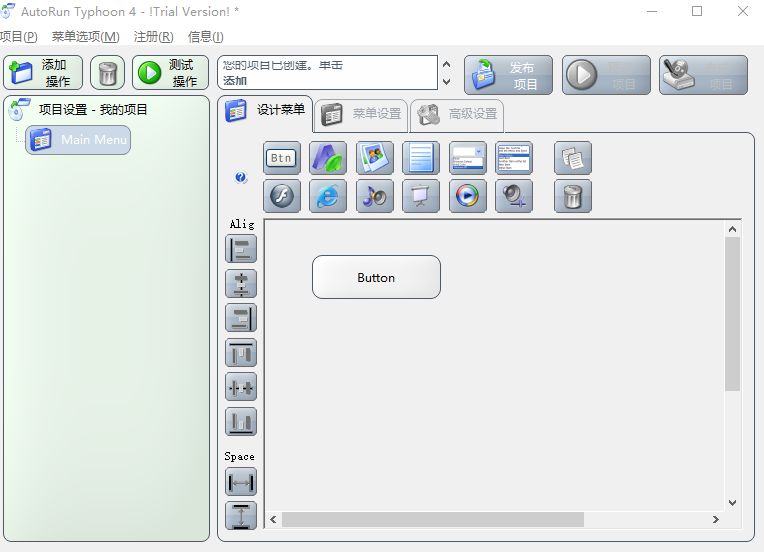Viewport: 764px width, 552px height.
Task: Click the align left edges icon
Action: 241,249
